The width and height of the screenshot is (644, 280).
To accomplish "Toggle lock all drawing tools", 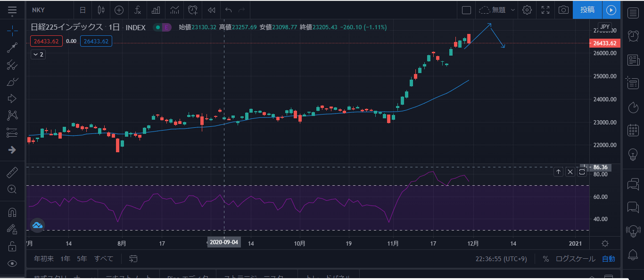I will pos(12,246).
